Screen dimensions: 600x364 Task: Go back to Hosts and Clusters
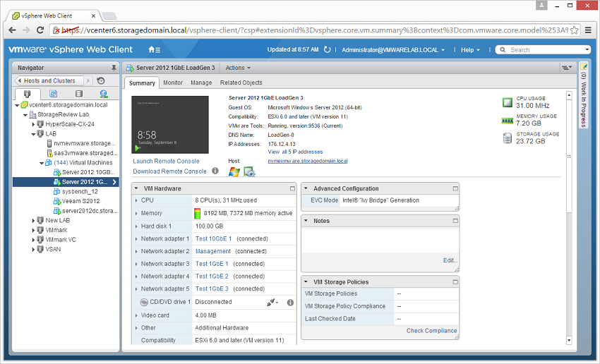[x=49, y=80]
